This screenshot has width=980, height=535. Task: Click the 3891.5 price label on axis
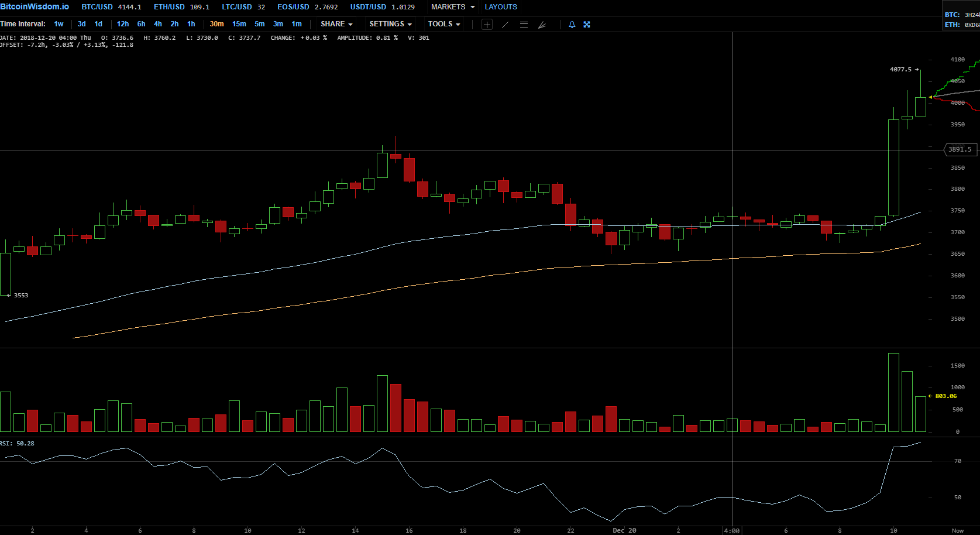click(960, 150)
